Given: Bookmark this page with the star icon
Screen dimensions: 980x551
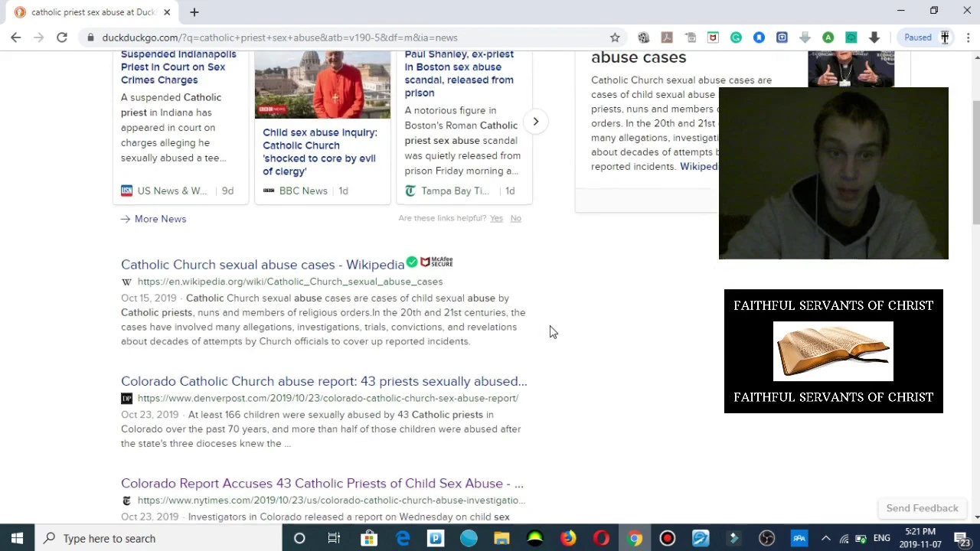Looking at the screenshot, I should [x=615, y=37].
